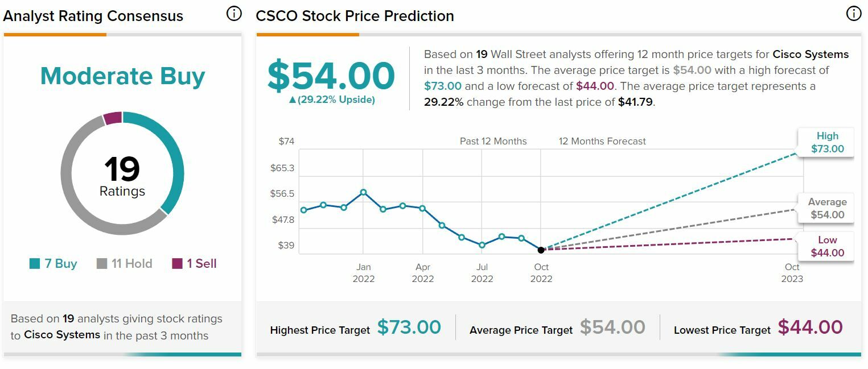The height and width of the screenshot is (369, 868).
Task: Click the Moderate Buy consensus heading
Action: pyautogui.click(x=122, y=76)
